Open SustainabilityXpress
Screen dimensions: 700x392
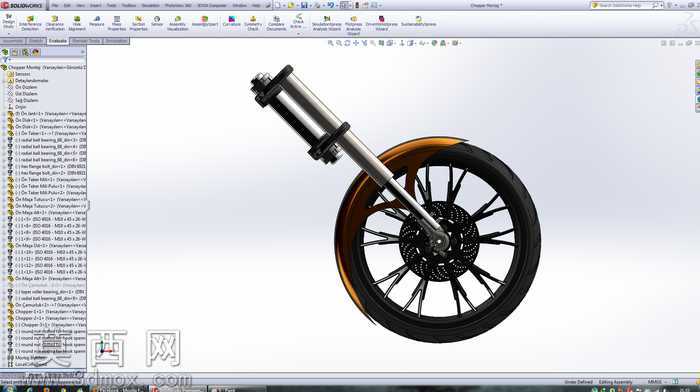click(x=418, y=21)
